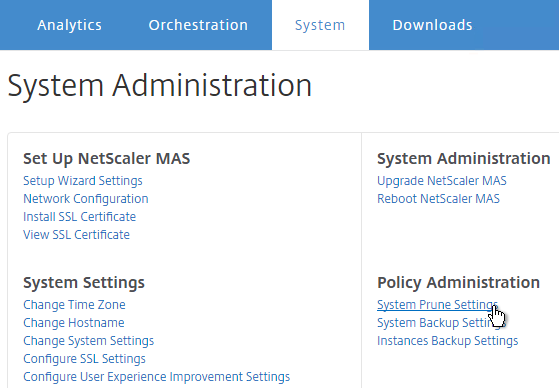559x388 pixels.
Task: Click Upgrade NetScaler MAS link
Action: pos(442,181)
